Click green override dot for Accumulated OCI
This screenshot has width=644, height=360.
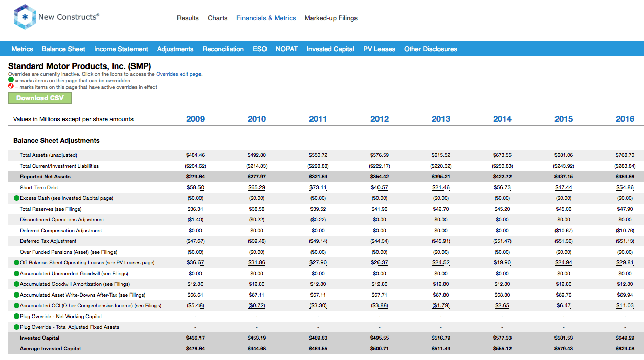point(17,306)
